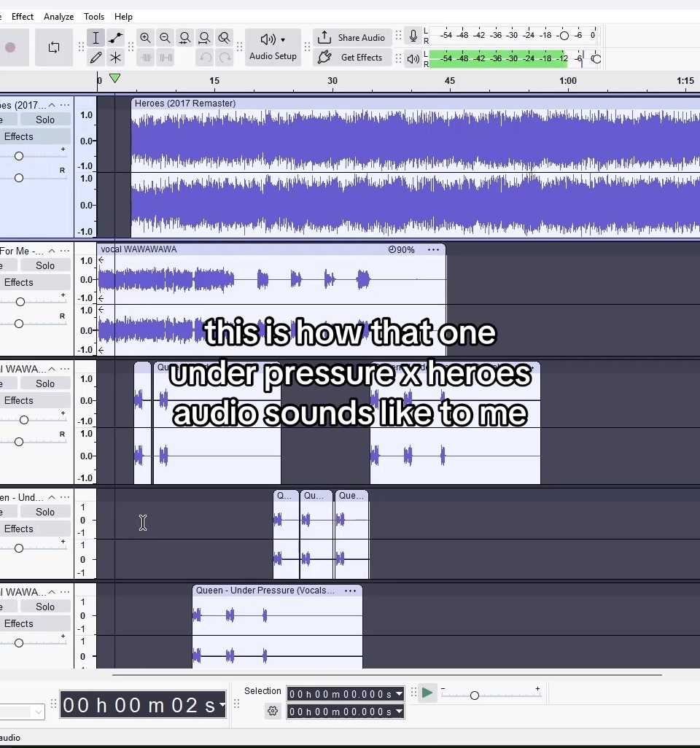Image resolution: width=700 pixels, height=748 pixels.
Task: Click Silence audio selection icon
Action: [166, 58]
